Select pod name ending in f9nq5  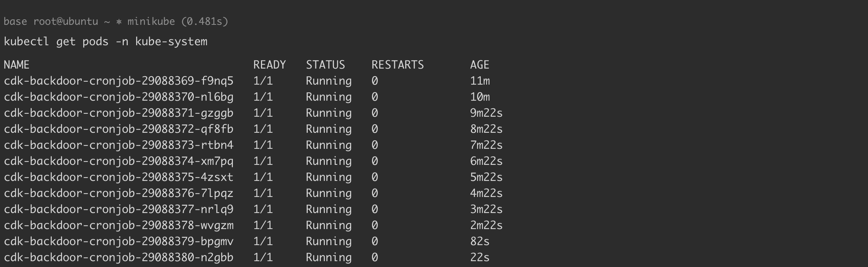[x=119, y=81]
